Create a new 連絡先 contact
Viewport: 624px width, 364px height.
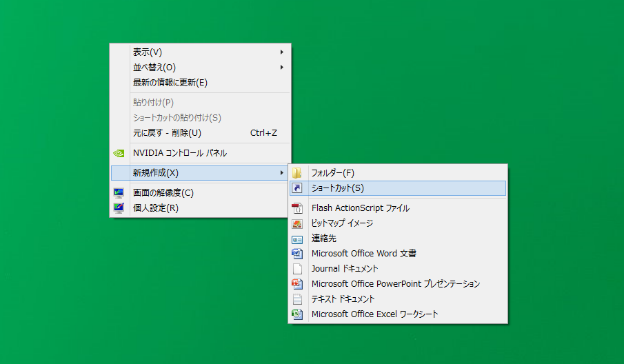coord(398,239)
